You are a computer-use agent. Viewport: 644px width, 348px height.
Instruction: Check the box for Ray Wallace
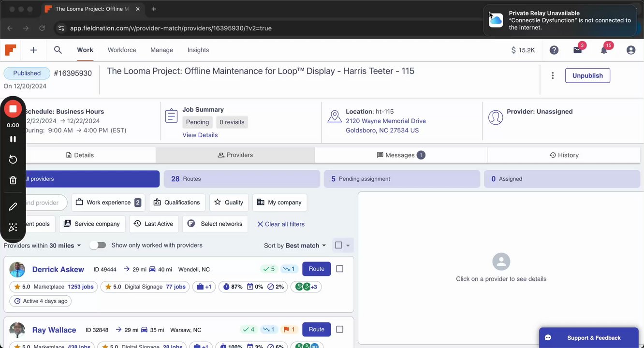339,329
